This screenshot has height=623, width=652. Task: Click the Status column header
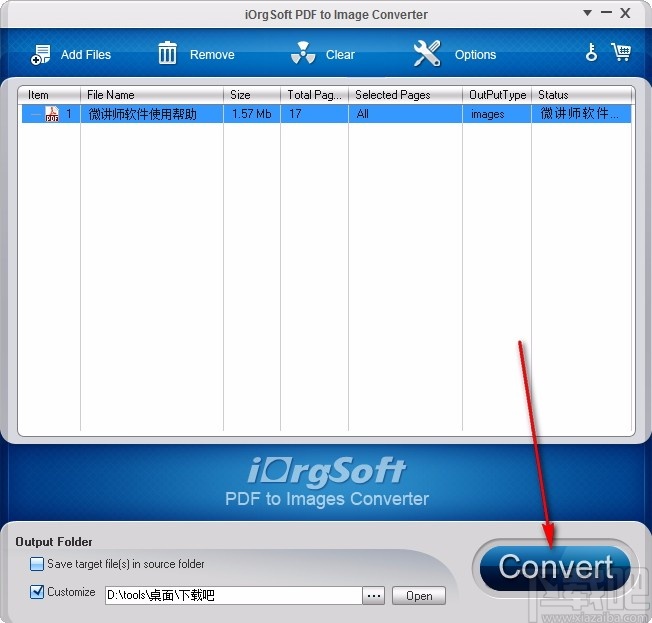pyautogui.click(x=581, y=95)
